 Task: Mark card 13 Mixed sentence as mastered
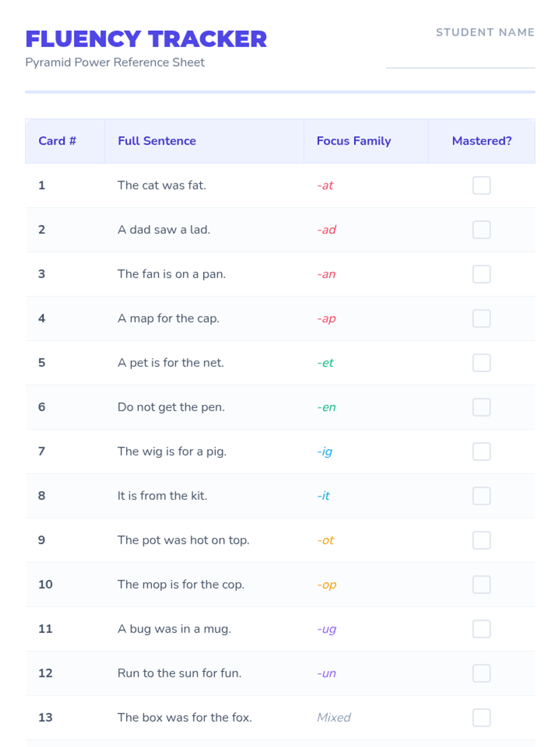481,718
